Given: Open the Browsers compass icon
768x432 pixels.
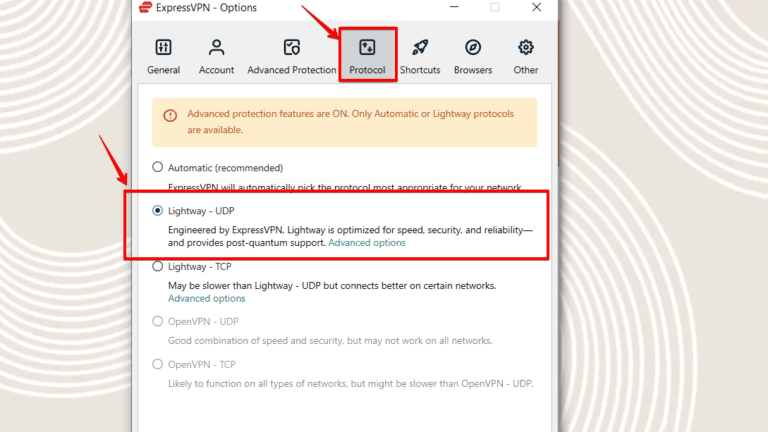Looking at the screenshot, I should [473, 48].
